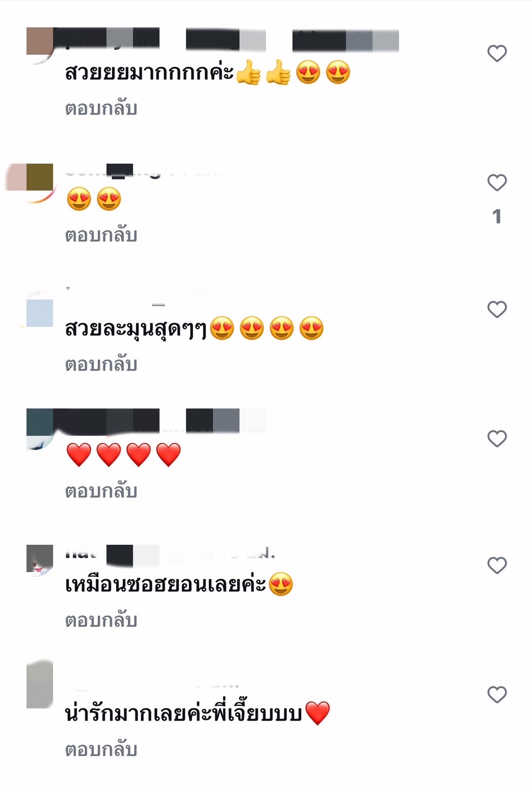Viewport: 532px width, 790px height.
Task: Reply to the comment 'น่ารักมากเลยค่ะพี่เจี๊ยบบบ'
Action: 101,749
